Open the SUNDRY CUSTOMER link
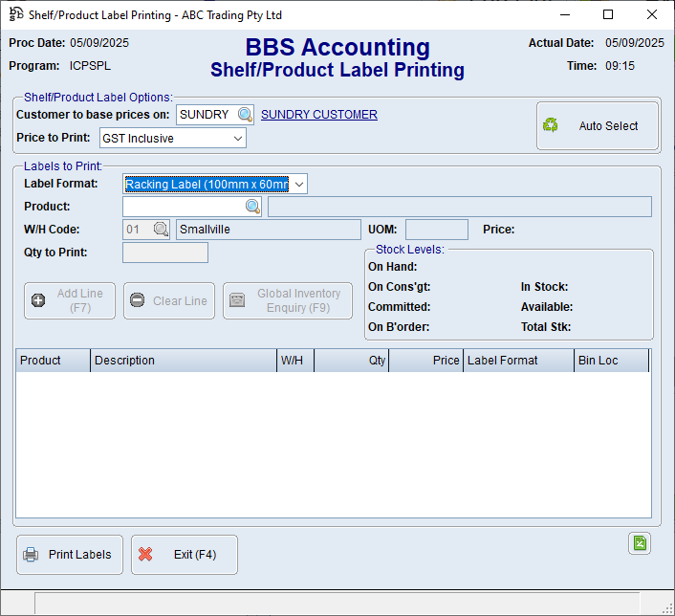Image resolution: width=675 pixels, height=616 pixels. (x=319, y=115)
